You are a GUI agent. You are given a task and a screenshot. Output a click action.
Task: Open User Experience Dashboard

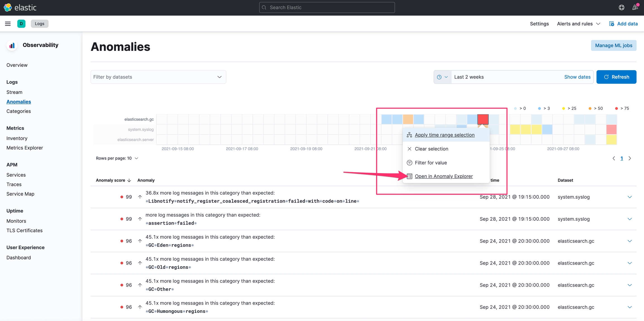point(18,258)
